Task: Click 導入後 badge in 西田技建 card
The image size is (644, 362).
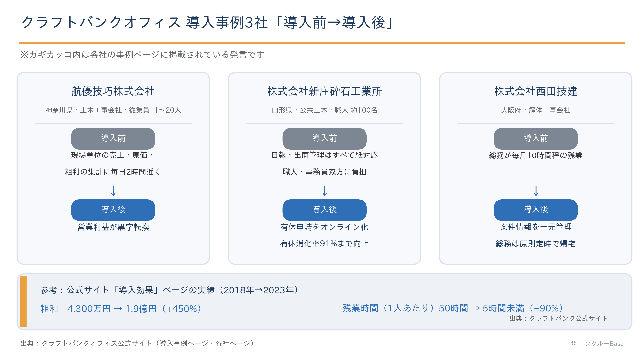Action: pyautogui.click(x=536, y=210)
